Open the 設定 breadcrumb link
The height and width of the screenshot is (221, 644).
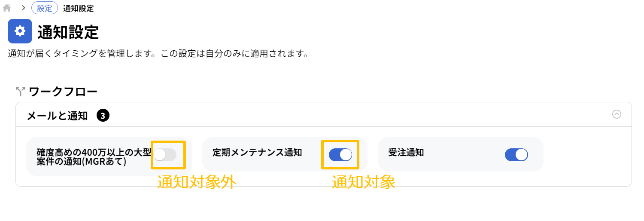[x=45, y=8]
